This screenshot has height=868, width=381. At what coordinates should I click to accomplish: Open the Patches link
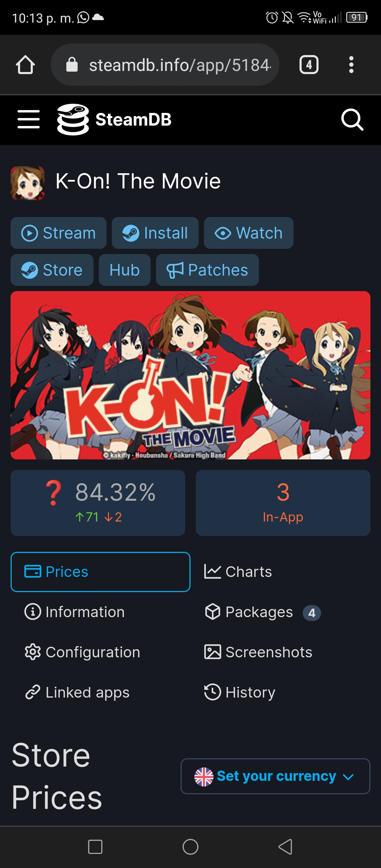click(x=207, y=270)
